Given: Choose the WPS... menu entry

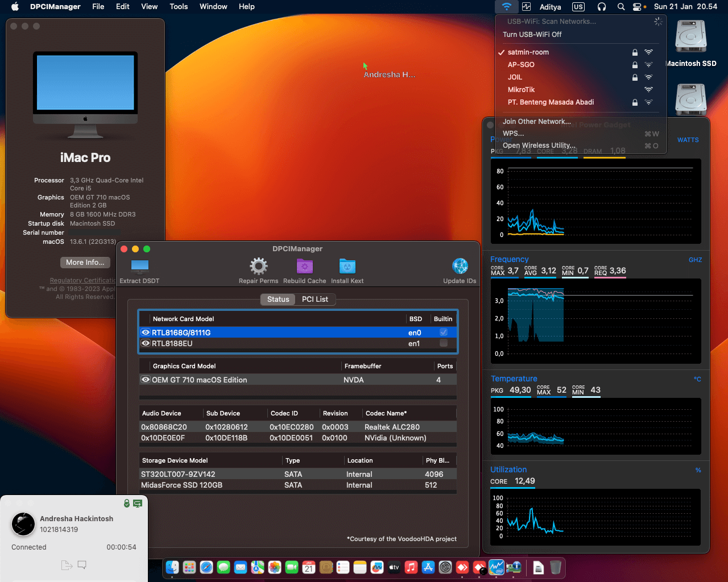Looking at the screenshot, I should click(580, 134).
